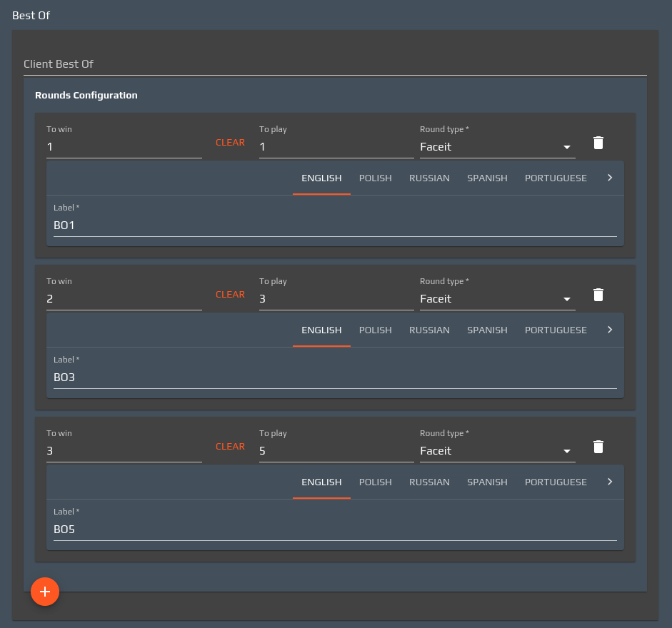Click the Client Best Of field

[334, 64]
